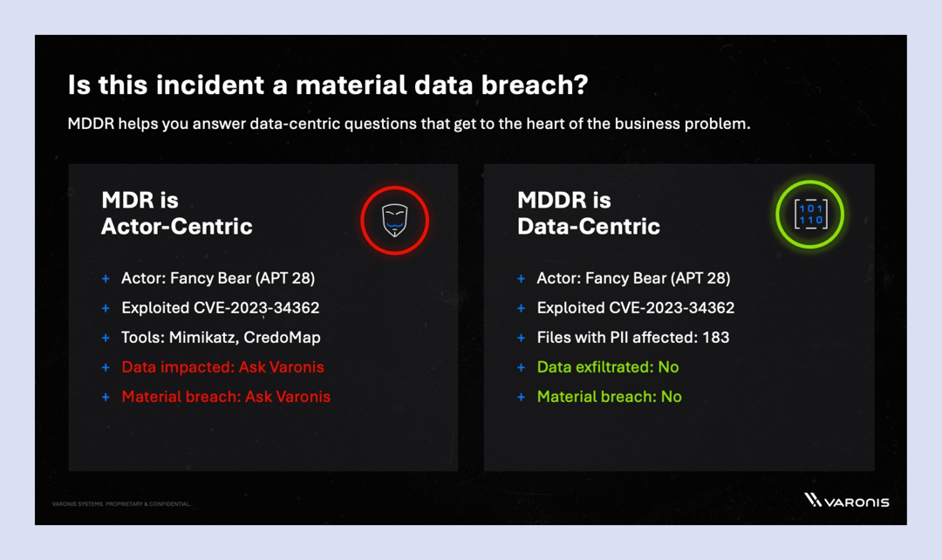
Task: Click plus bullet beside Data impacted
Action: click(x=106, y=367)
